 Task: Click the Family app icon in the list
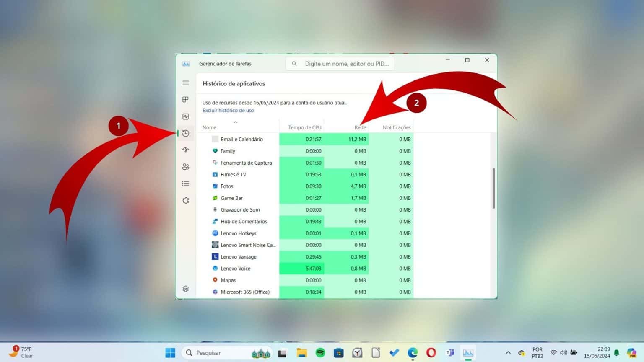click(x=215, y=151)
